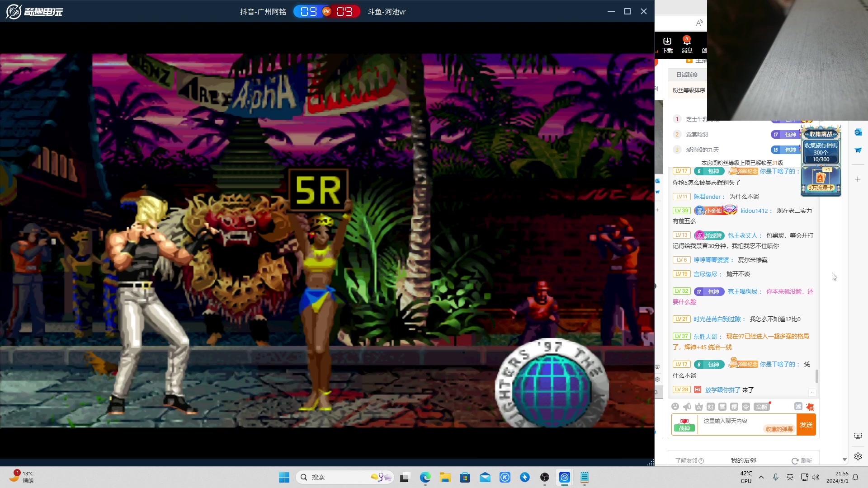868x488 pixels.
Task: Open the 粉 fan badge option
Action: coord(711,407)
